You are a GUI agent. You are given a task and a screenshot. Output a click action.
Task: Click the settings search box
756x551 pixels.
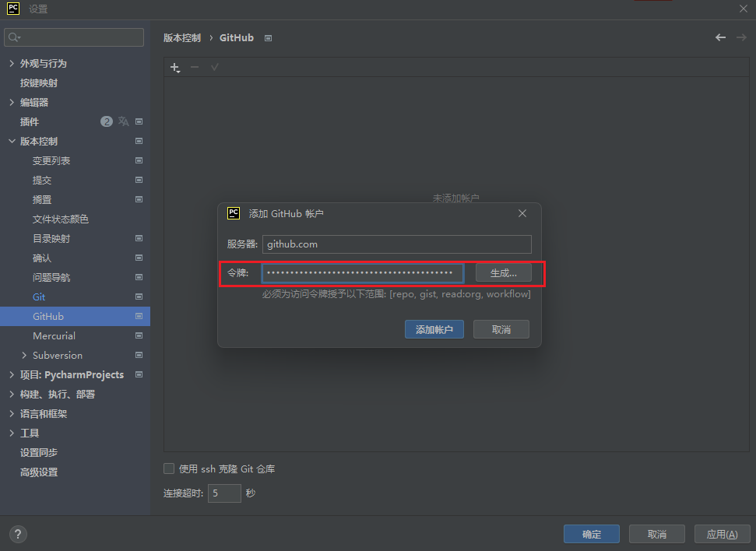74,37
